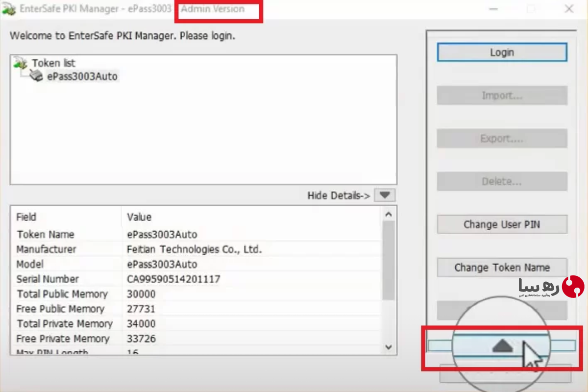Click the Value column header

pos(139,217)
